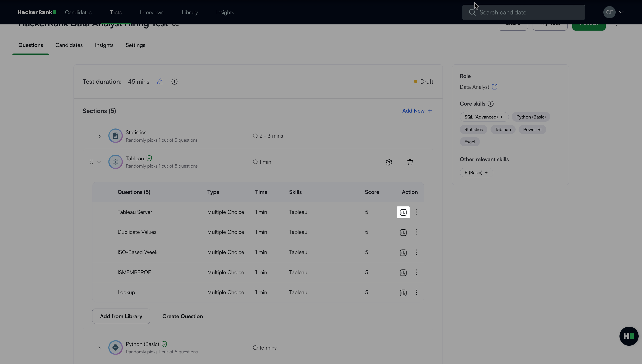Expand the Python (Basic) section

[99, 348]
